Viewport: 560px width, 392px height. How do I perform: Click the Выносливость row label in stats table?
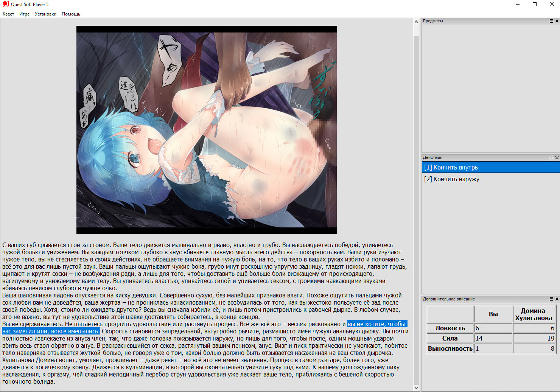450,348
